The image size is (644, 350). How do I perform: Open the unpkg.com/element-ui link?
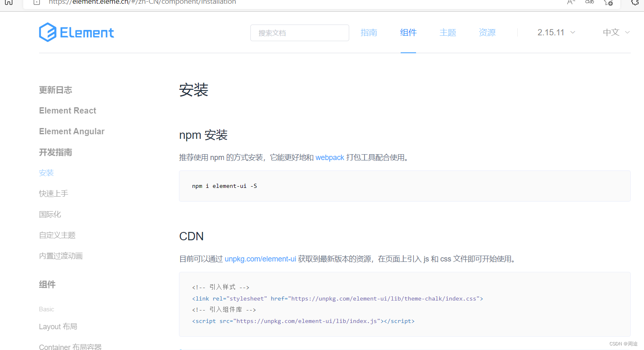(x=260, y=259)
